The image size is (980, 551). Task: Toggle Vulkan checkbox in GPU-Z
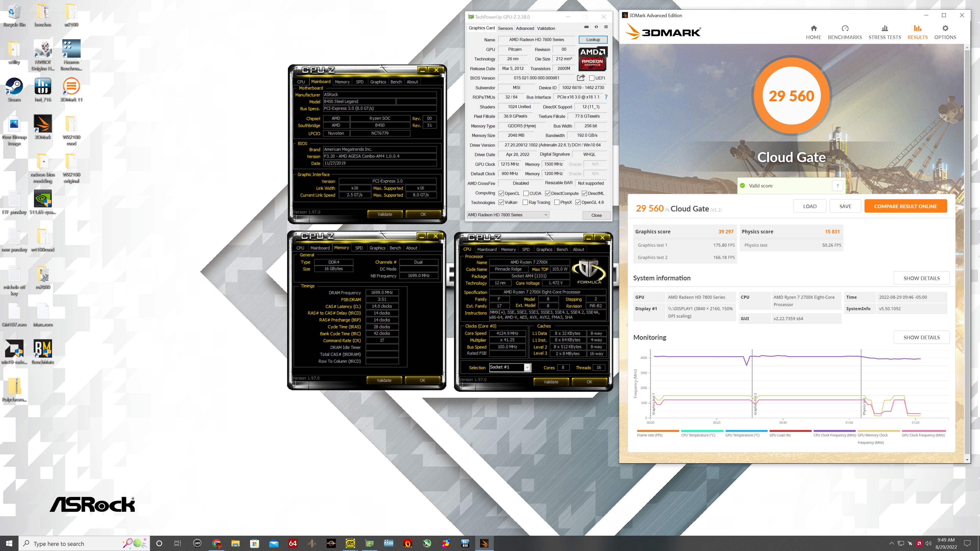click(x=501, y=202)
